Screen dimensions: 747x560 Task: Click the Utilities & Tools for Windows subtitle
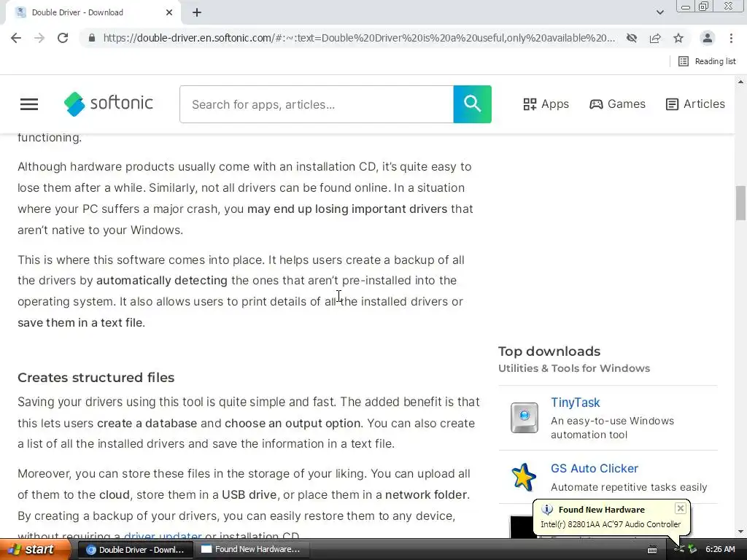pyautogui.click(x=574, y=368)
